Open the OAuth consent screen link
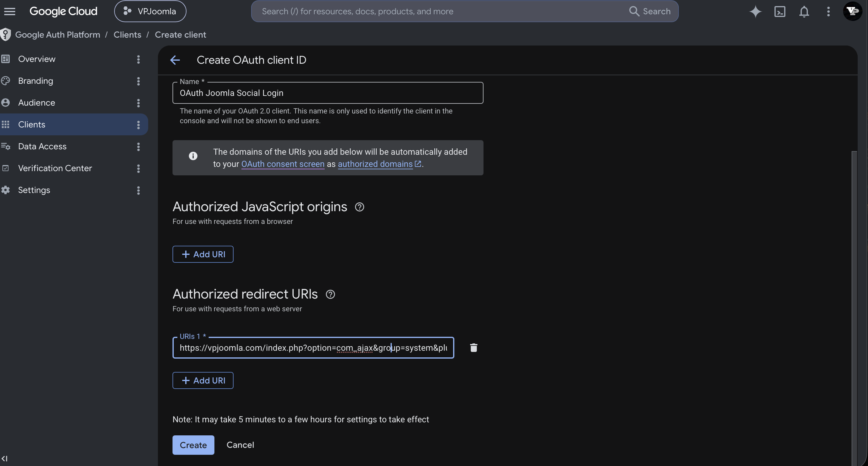Viewport: 868px width, 466px height. [x=283, y=164]
